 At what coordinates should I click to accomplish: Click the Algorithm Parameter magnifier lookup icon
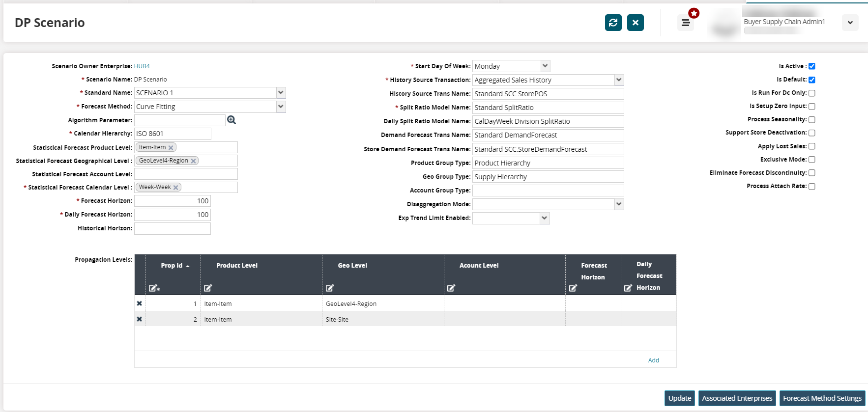coord(231,120)
